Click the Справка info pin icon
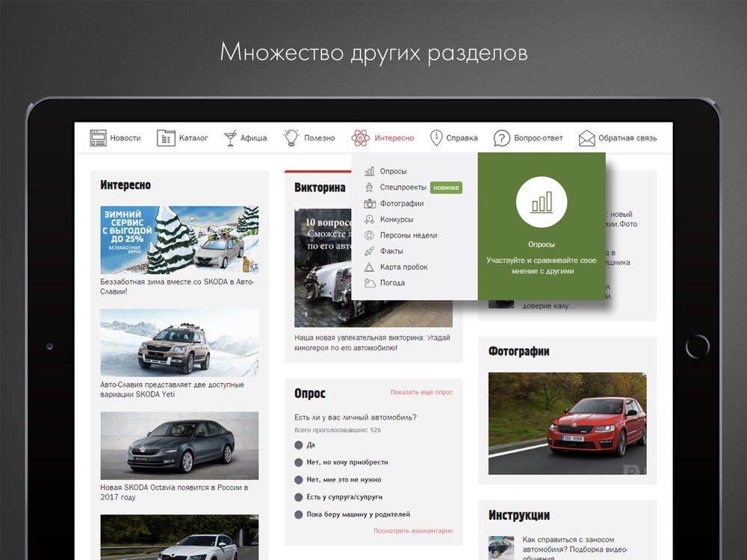747x560 pixels. [436, 137]
